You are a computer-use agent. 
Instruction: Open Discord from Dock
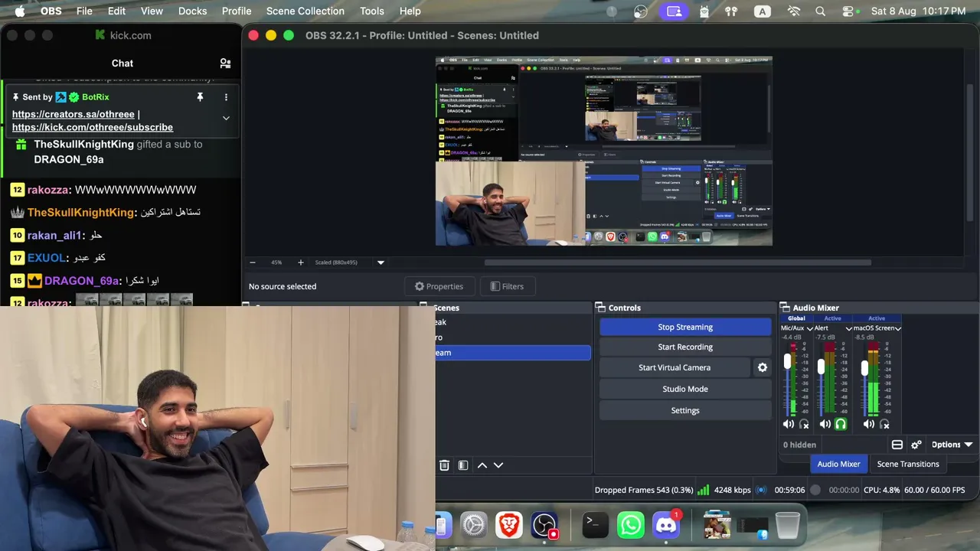[x=666, y=525]
